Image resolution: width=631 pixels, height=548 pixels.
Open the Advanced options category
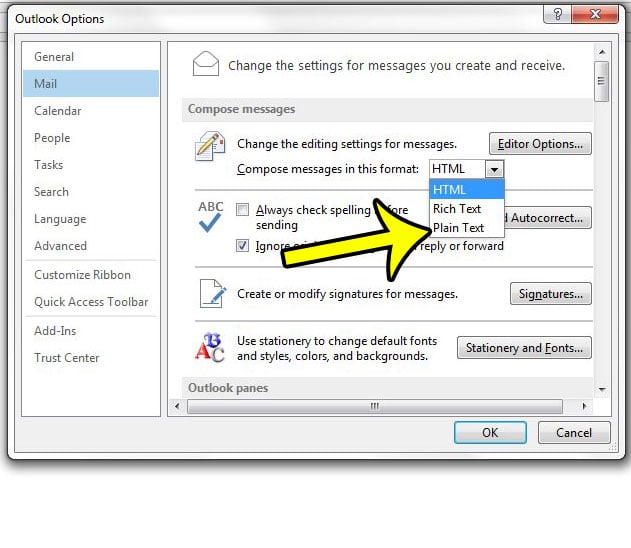click(91, 245)
